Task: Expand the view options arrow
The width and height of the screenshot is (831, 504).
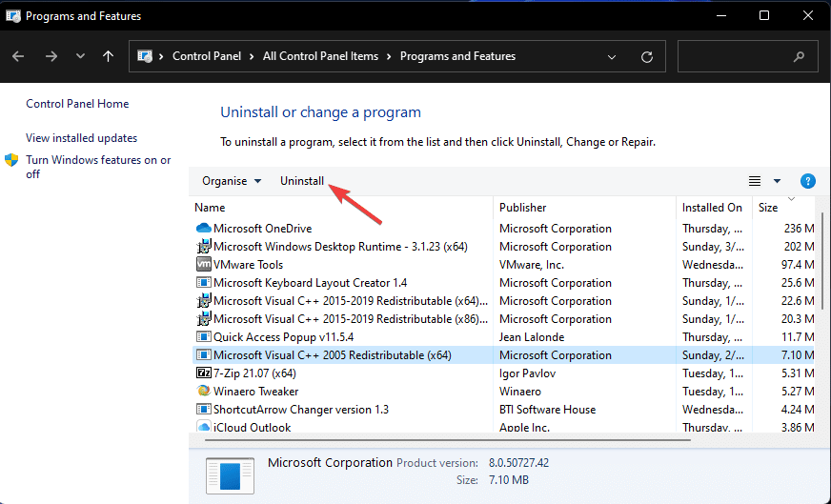Action: click(x=777, y=181)
